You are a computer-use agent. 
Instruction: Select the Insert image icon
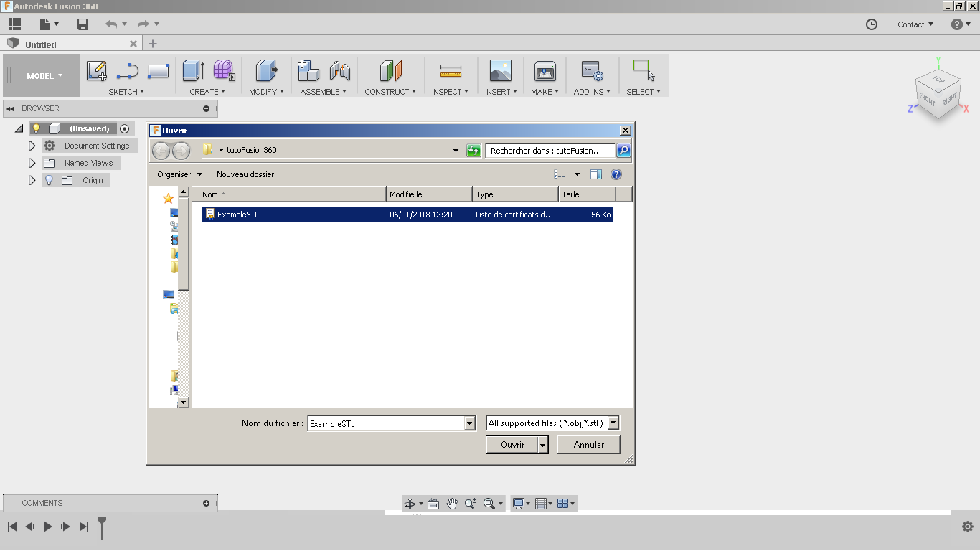click(x=501, y=70)
